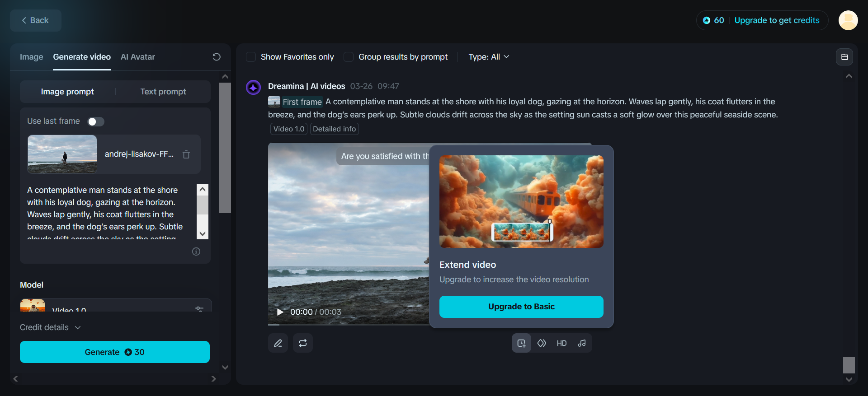
Task: Toggle the Use last frame switch
Action: (x=96, y=121)
